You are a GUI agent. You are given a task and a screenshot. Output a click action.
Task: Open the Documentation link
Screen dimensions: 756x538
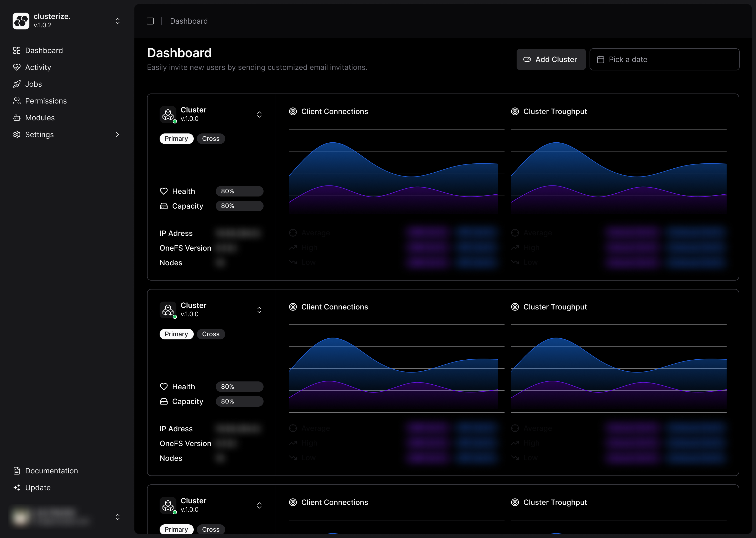[67, 471]
